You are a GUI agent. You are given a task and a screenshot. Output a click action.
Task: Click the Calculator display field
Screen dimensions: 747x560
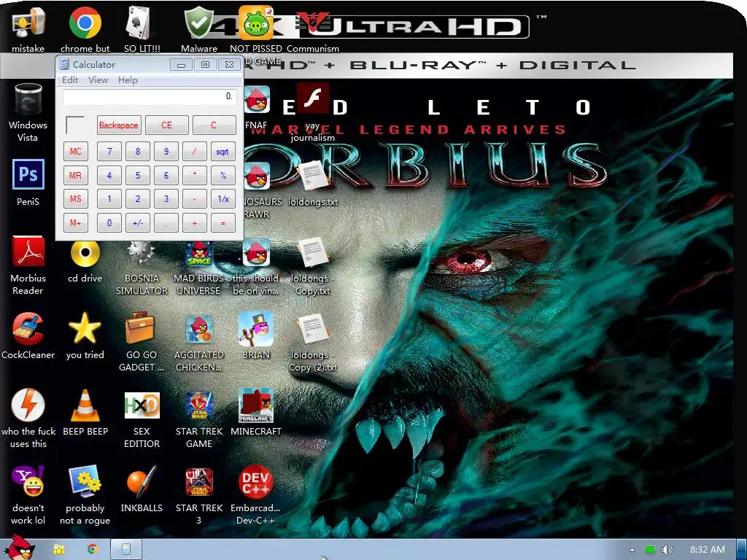[150, 97]
